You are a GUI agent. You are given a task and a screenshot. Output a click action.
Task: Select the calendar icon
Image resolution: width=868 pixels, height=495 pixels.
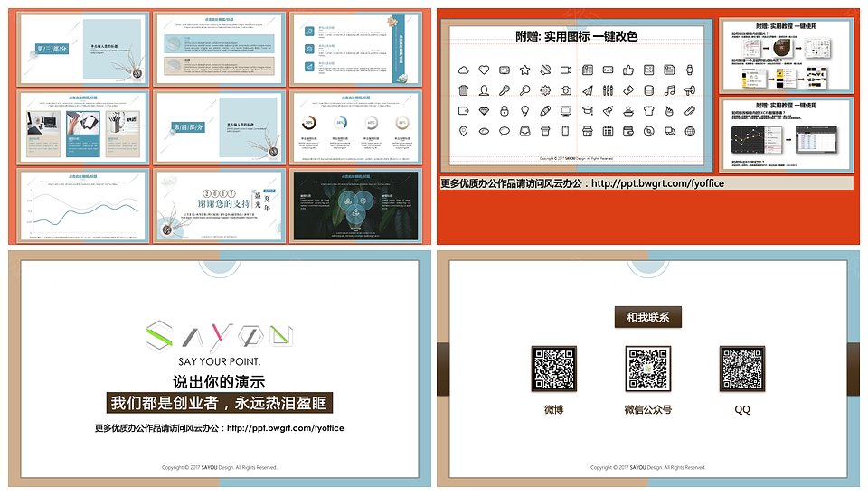click(608, 131)
